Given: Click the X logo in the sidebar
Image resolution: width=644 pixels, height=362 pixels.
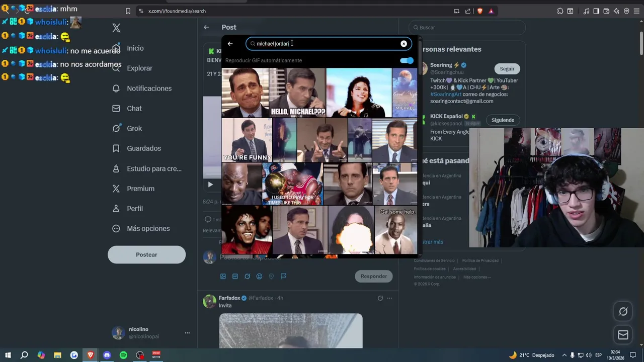Looking at the screenshot, I should [116, 28].
